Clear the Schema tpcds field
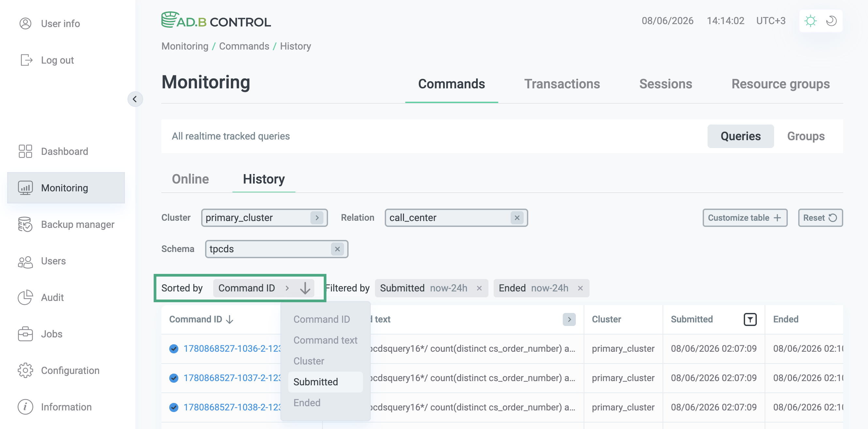This screenshot has height=429, width=868. pyautogui.click(x=337, y=249)
